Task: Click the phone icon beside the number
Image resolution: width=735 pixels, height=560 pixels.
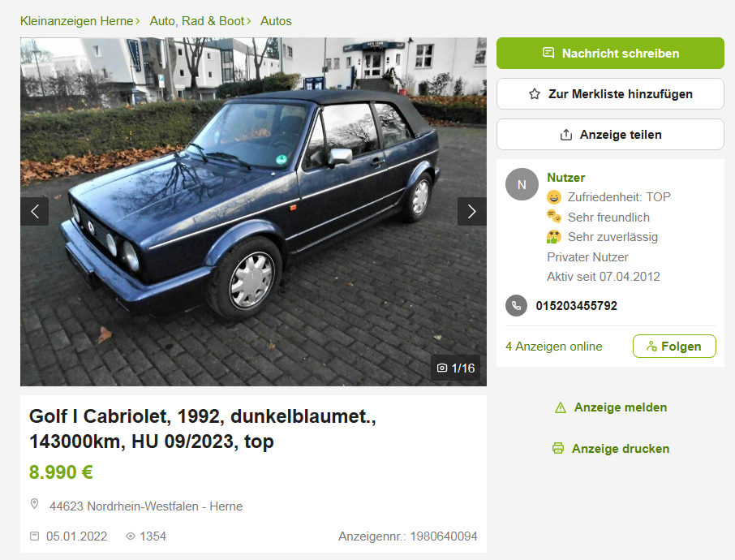Action: click(x=517, y=306)
